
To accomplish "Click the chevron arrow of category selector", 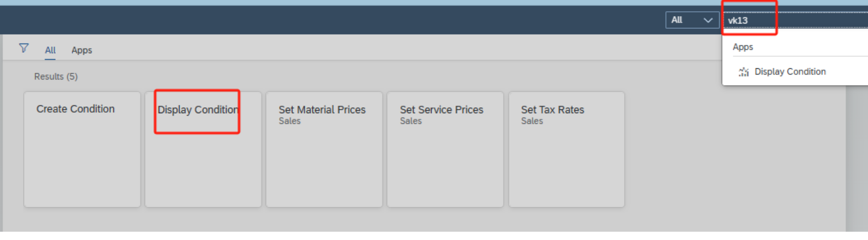I will [x=708, y=20].
